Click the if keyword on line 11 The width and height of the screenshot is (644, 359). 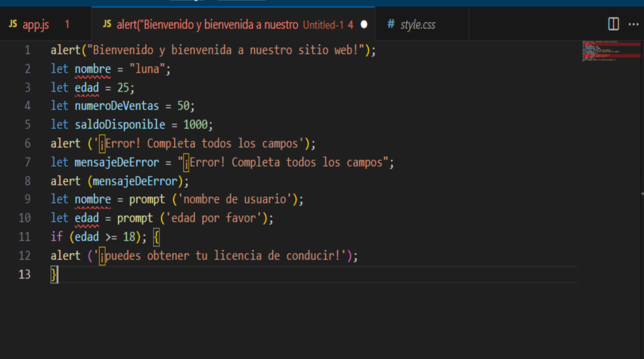point(56,237)
